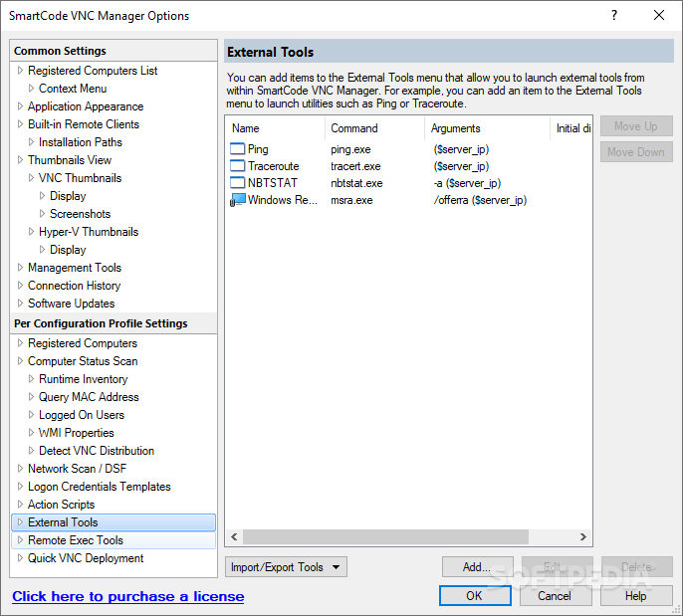Open Runtime Inventory settings
Image resolution: width=683 pixels, height=616 pixels.
(x=84, y=379)
